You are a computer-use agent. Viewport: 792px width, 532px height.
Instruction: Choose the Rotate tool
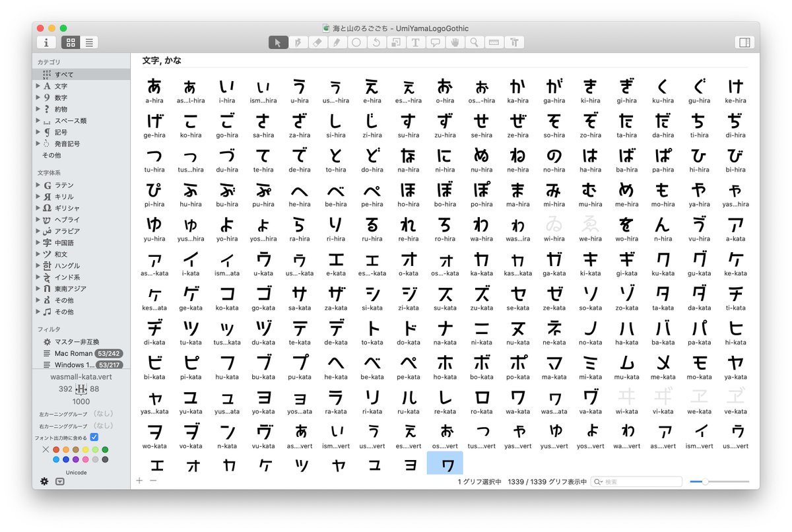376,42
